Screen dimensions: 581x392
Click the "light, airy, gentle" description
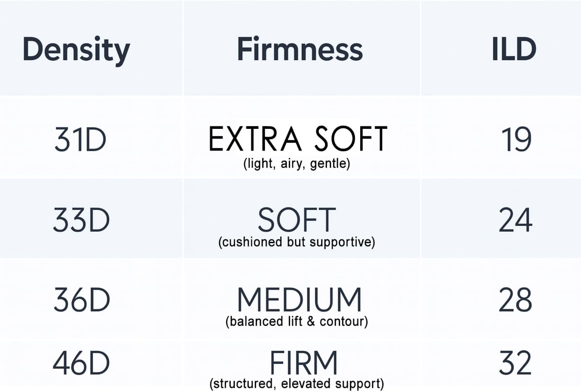[x=297, y=164]
